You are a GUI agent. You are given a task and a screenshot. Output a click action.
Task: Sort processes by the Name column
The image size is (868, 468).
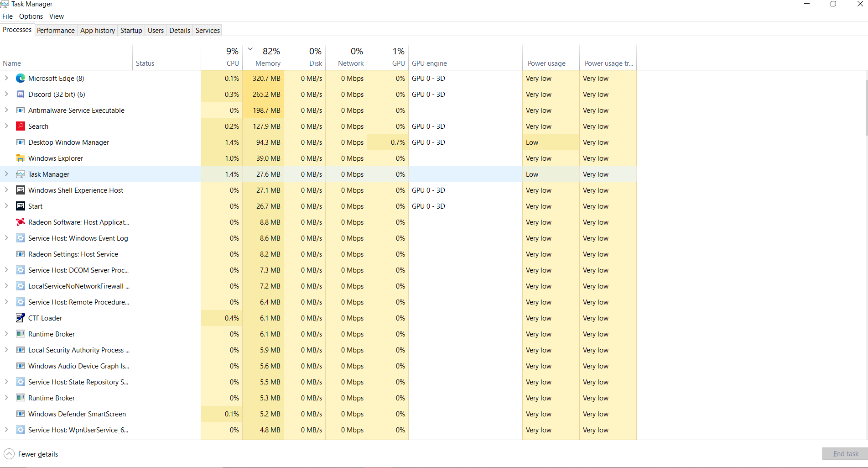click(66, 58)
